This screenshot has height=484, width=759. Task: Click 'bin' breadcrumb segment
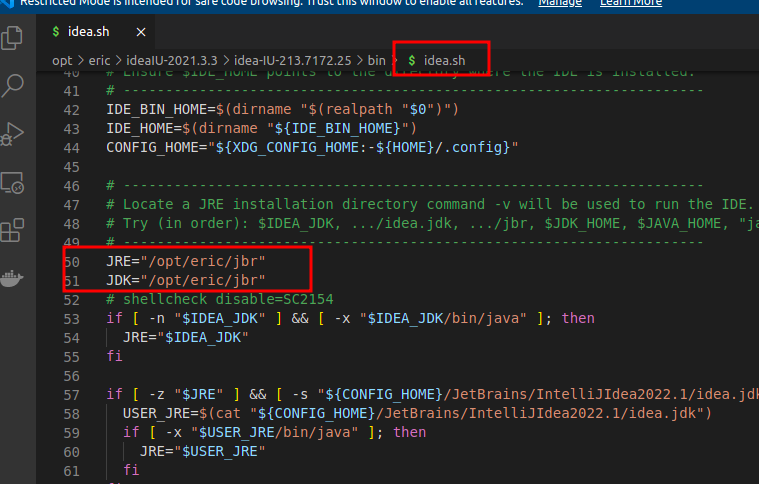tap(377, 60)
